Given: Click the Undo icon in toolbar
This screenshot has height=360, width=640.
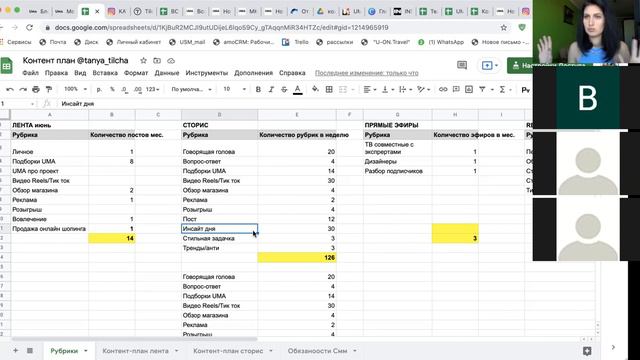Looking at the screenshot, I should [x=10, y=89].
